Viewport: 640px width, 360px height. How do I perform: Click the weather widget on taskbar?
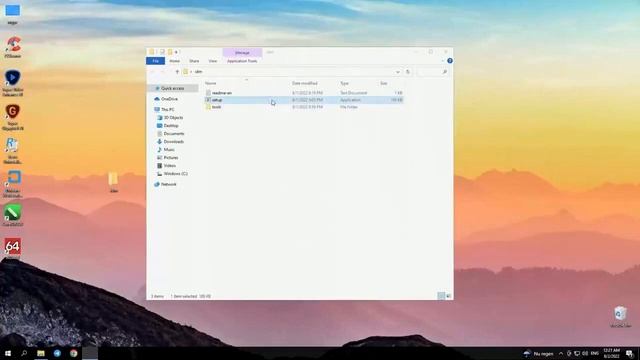point(539,353)
